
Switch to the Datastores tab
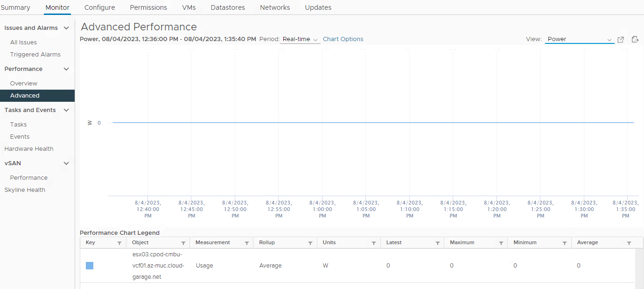(x=228, y=7)
